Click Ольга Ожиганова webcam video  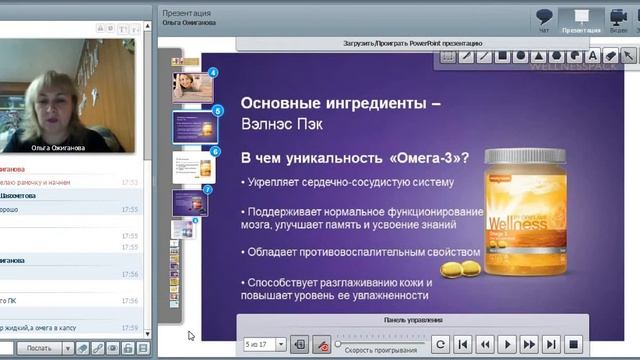67,96
